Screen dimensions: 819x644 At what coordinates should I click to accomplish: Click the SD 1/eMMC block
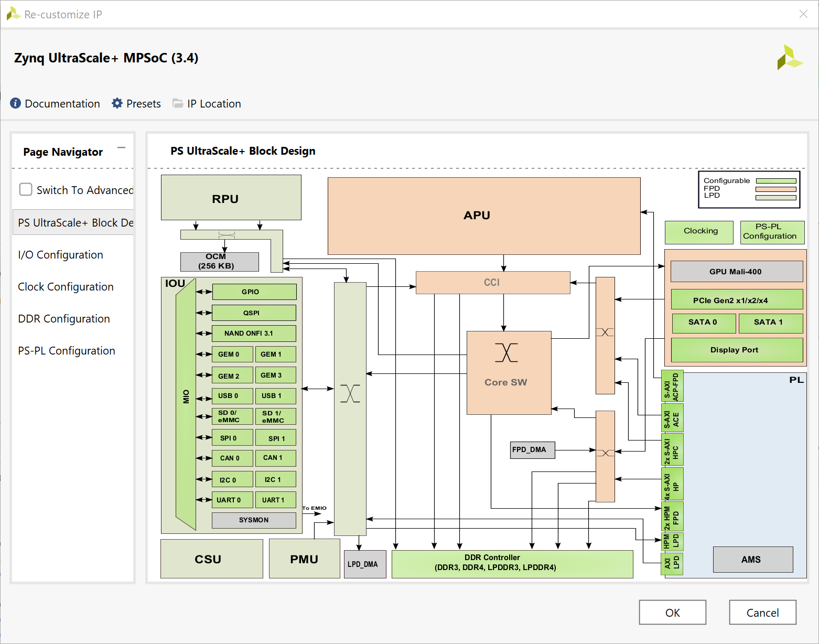coord(276,416)
